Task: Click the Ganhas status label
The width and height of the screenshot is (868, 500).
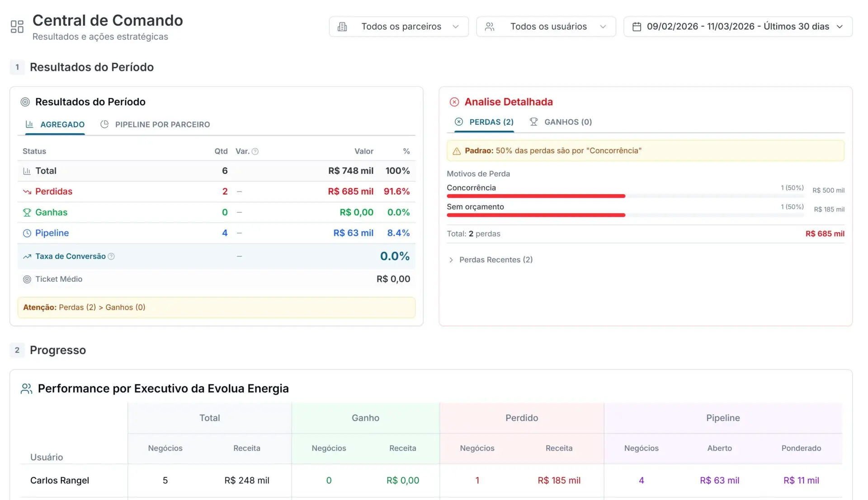Action: tap(51, 212)
